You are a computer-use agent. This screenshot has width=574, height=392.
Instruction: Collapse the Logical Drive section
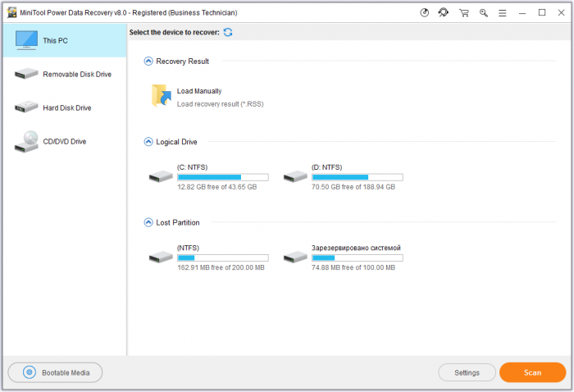148,142
